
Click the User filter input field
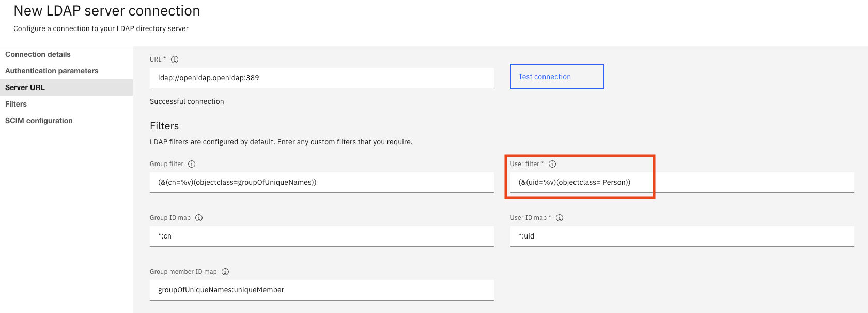(682, 182)
